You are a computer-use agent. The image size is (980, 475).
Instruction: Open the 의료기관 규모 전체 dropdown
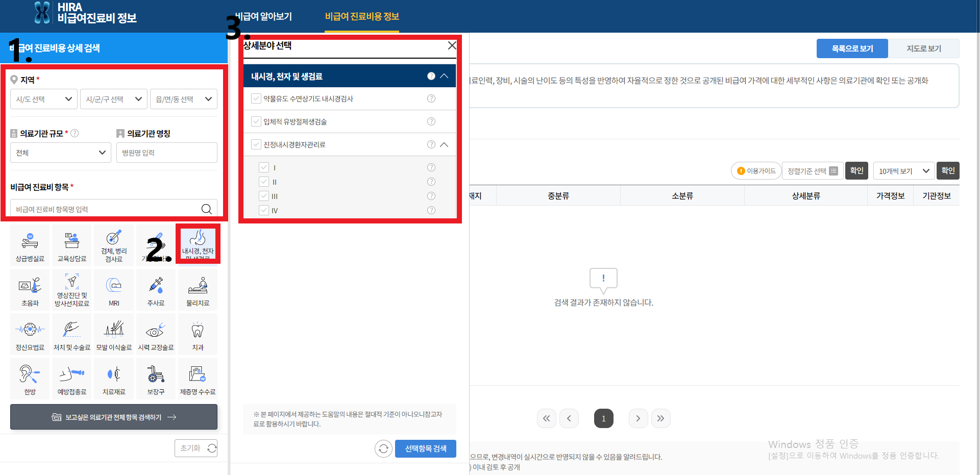(x=61, y=153)
